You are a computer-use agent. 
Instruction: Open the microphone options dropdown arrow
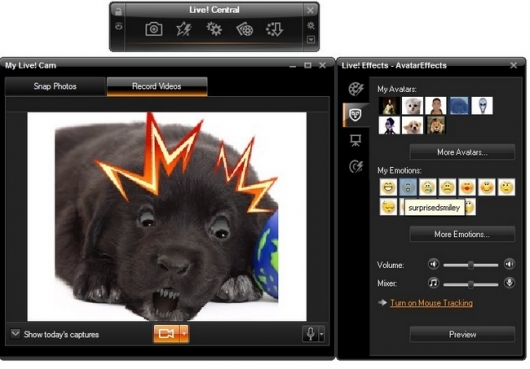pos(321,334)
